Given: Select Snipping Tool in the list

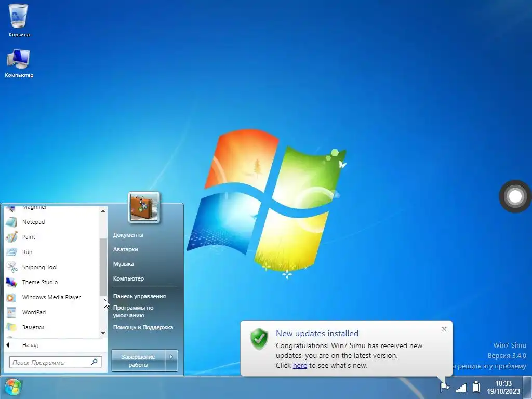Looking at the screenshot, I should (51, 267).
